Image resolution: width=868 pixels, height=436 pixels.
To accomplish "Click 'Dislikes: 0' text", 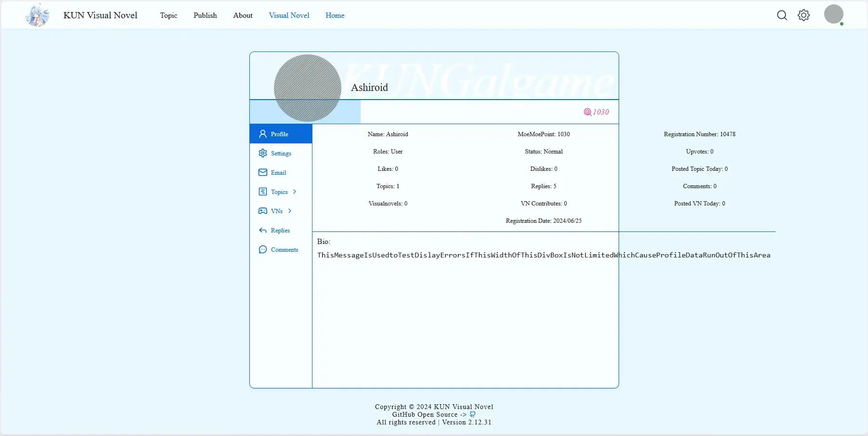I will pos(544,169).
